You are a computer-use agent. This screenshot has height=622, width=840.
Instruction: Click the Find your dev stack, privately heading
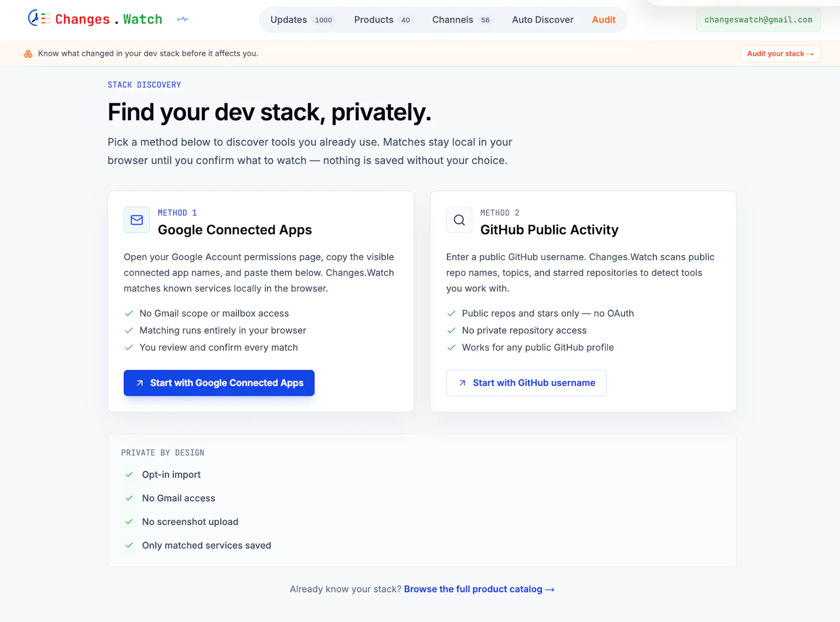tap(269, 112)
